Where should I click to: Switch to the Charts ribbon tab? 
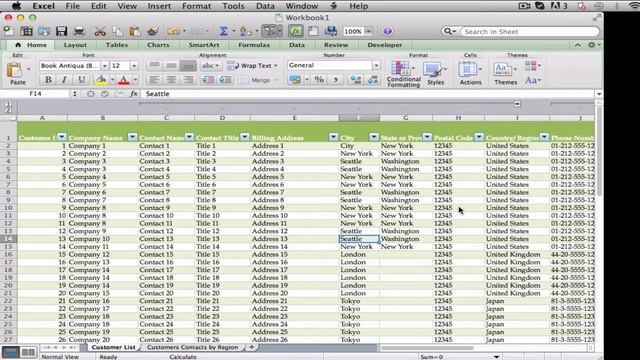point(158,45)
